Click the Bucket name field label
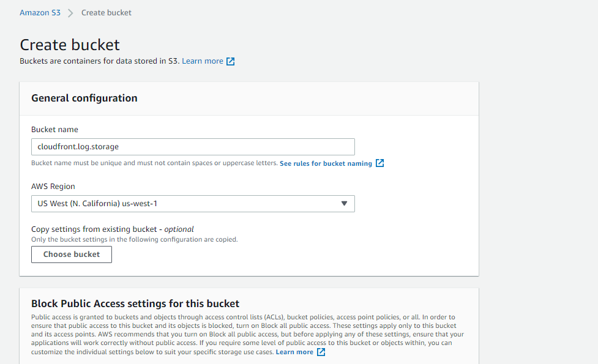598x364 pixels. [x=54, y=130]
